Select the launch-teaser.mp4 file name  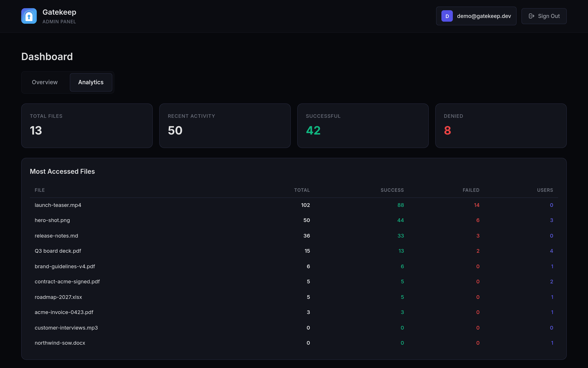tap(58, 205)
